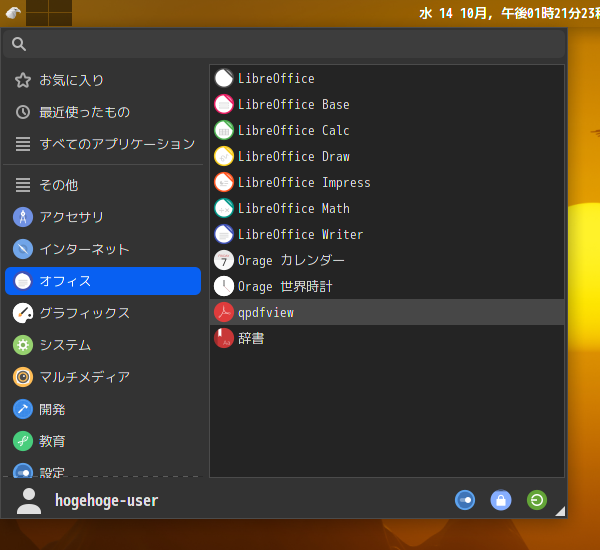This screenshot has height=550, width=600.
Task: Select the オフィス office category
Action: point(103,281)
